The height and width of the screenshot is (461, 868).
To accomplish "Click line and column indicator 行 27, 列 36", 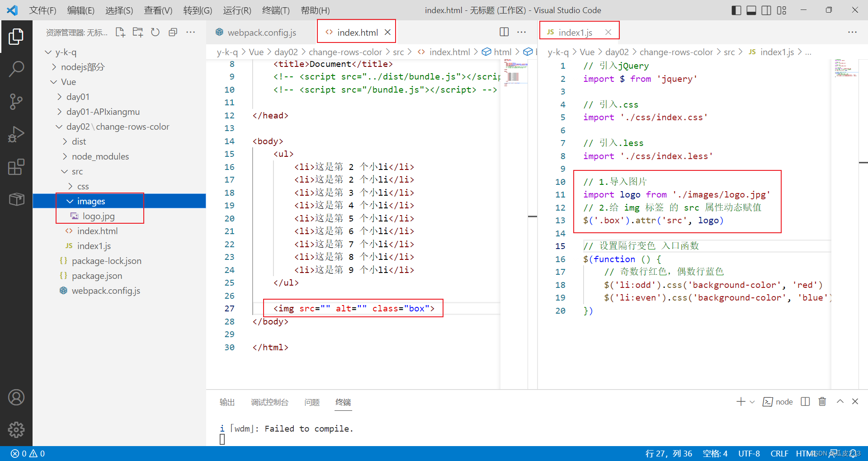I will [669, 454].
